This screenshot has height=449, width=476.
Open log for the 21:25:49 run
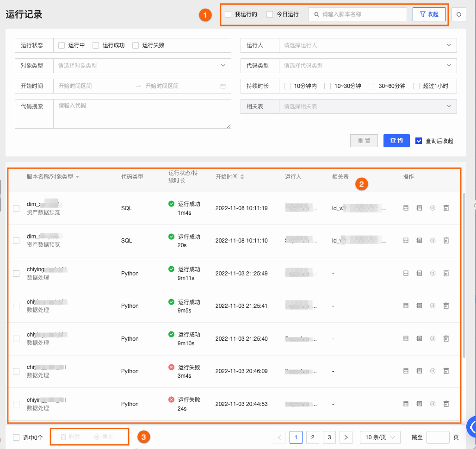419,274
